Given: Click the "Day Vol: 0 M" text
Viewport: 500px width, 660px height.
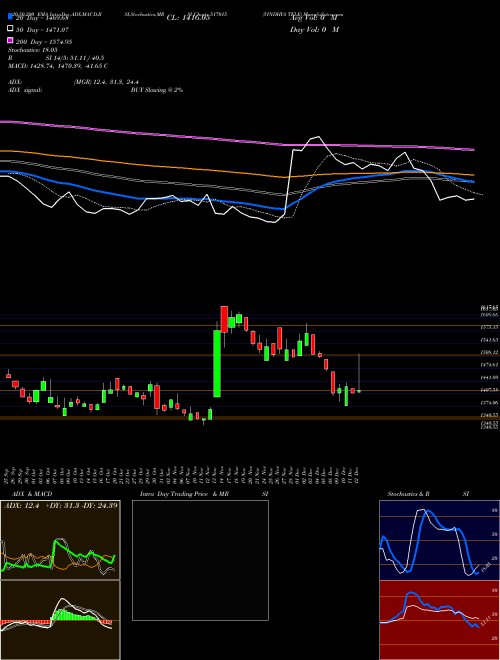Looking at the screenshot, I should coord(314,29).
